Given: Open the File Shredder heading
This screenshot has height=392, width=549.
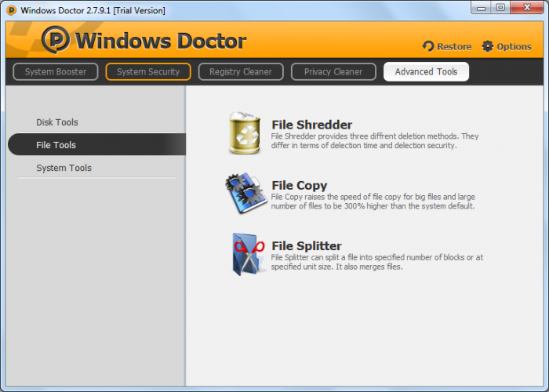Looking at the screenshot, I should [312, 125].
